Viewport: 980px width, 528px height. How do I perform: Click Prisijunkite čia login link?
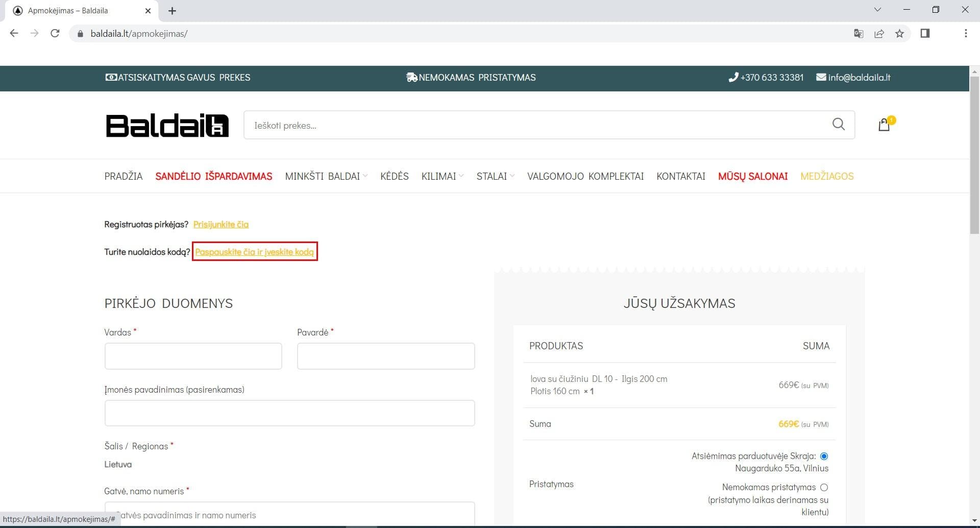click(x=220, y=224)
